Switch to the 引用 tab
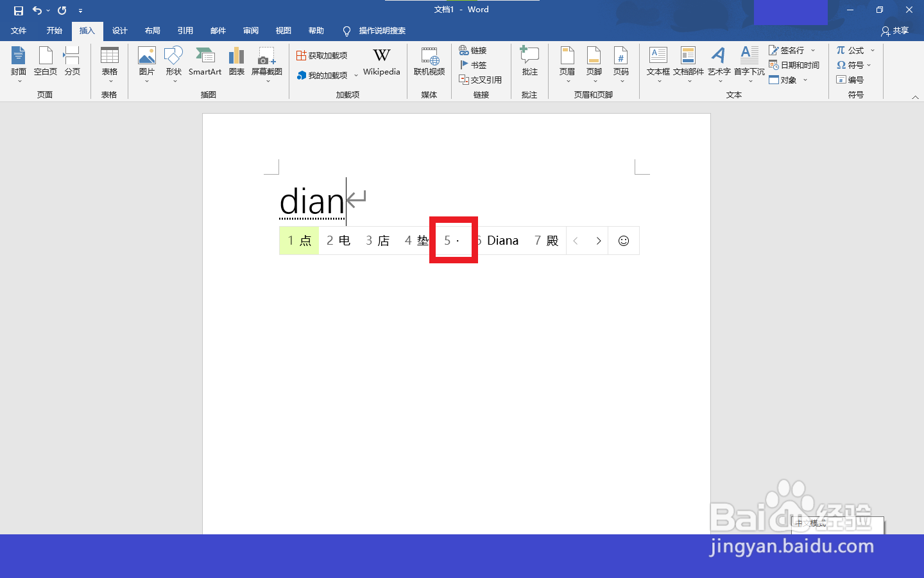This screenshot has width=924, height=578. pyautogui.click(x=185, y=31)
